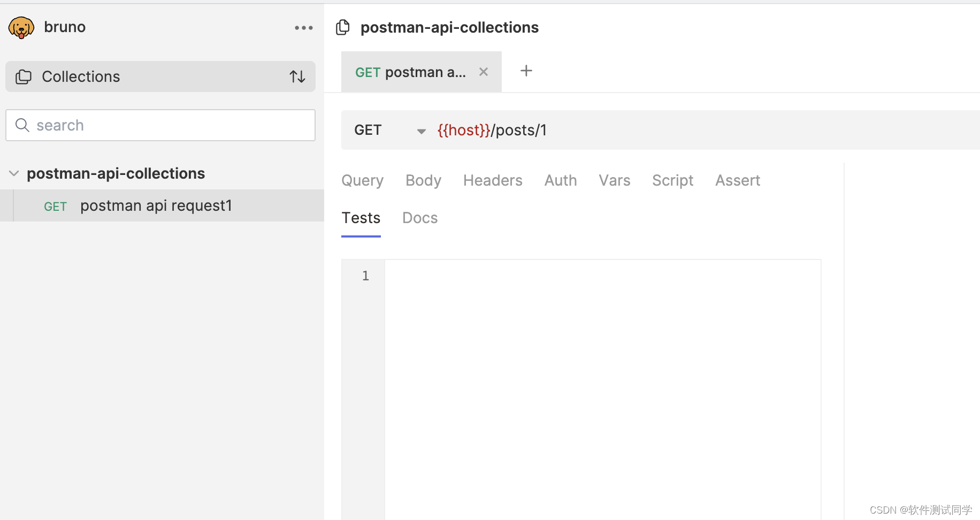Sort collections with the up-down arrows icon

[x=297, y=77]
